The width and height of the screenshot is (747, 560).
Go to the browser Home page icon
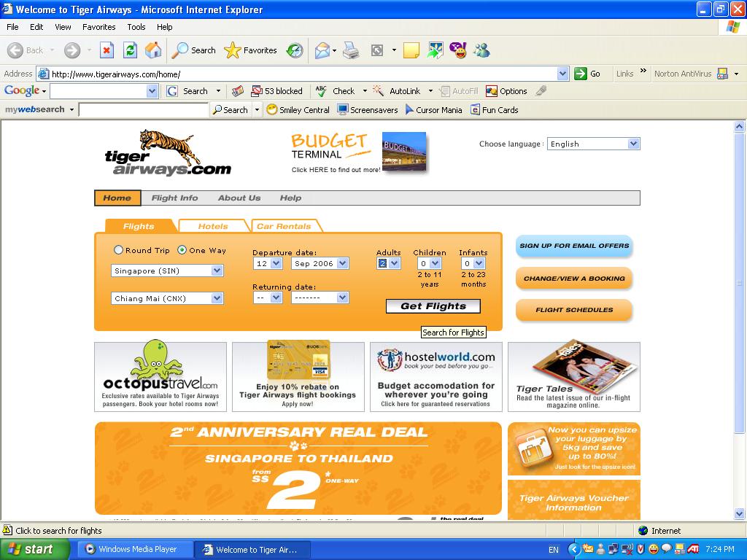[153, 50]
